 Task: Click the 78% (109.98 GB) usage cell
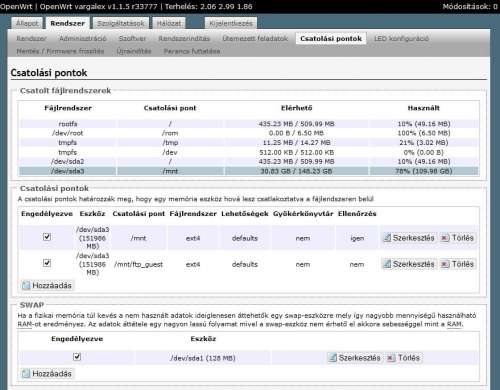pyautogui.click(x=424, y=171)
